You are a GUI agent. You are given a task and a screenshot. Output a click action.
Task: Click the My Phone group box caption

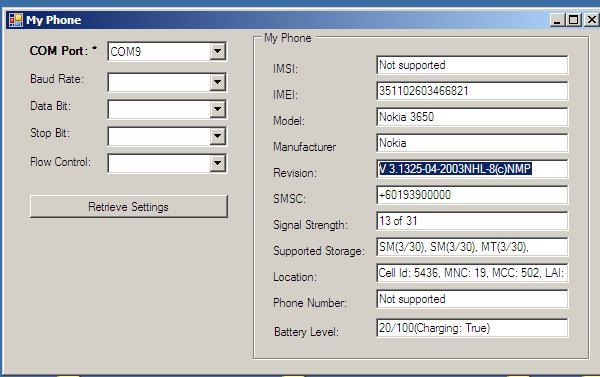[288, 38]
